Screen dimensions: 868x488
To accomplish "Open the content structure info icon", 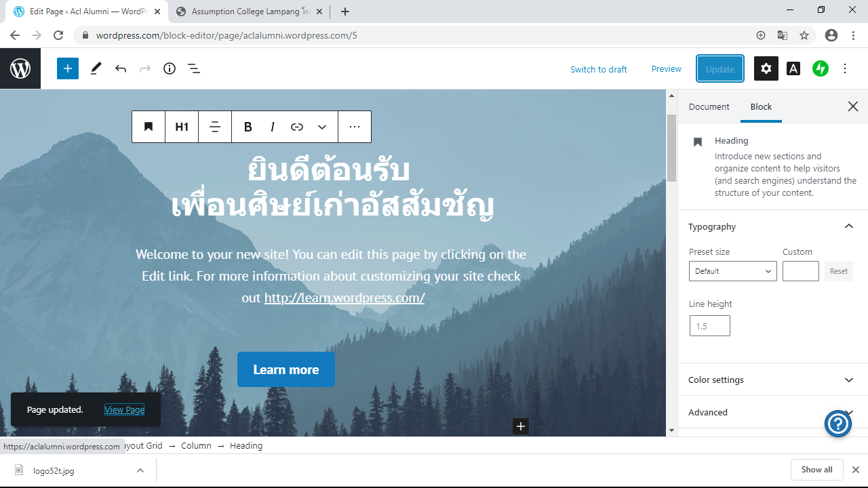I will pyautogui.click(x=170, y=68).
